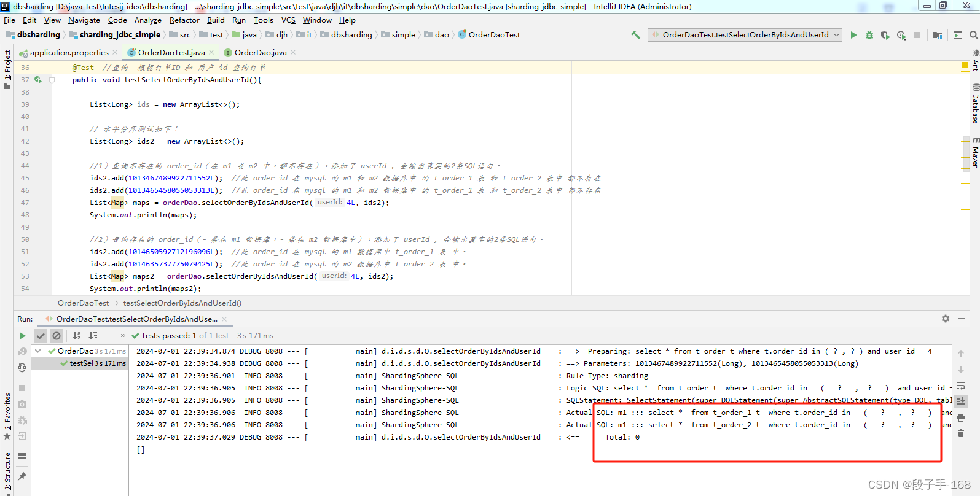Viewport: 980px width, 496px height.
Task: Select the testSel test result row
Action: pos(80,363)
